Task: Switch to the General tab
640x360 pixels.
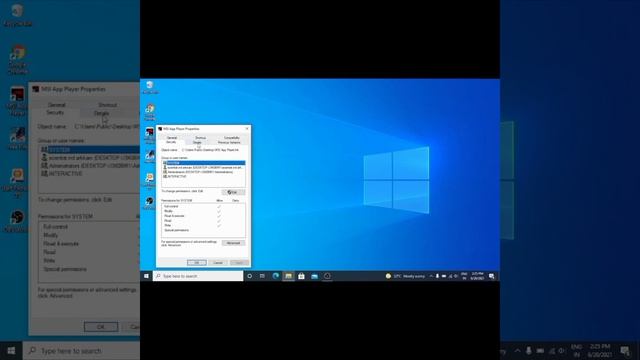Action: coord(171,138)
